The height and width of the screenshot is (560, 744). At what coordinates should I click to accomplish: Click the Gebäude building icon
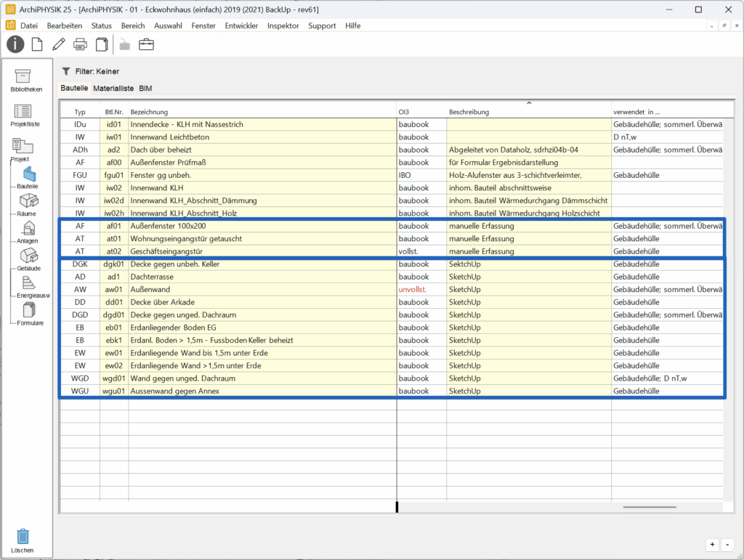tap(29, 256)
